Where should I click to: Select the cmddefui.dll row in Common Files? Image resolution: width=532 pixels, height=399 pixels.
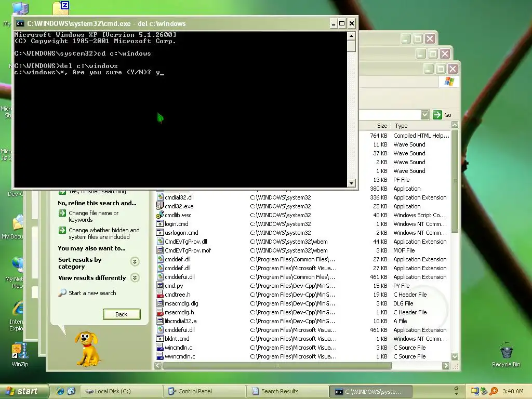[x=303, y=276]
